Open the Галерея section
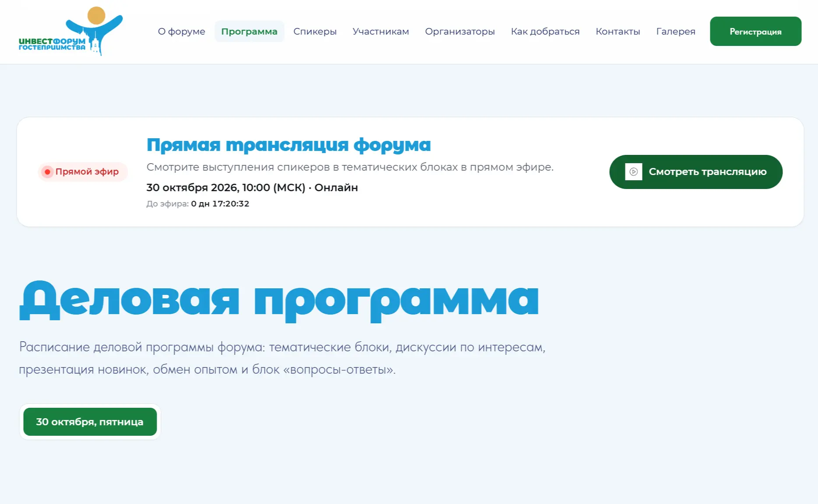This screenshot has width=818, height=504. click(676, 31)
